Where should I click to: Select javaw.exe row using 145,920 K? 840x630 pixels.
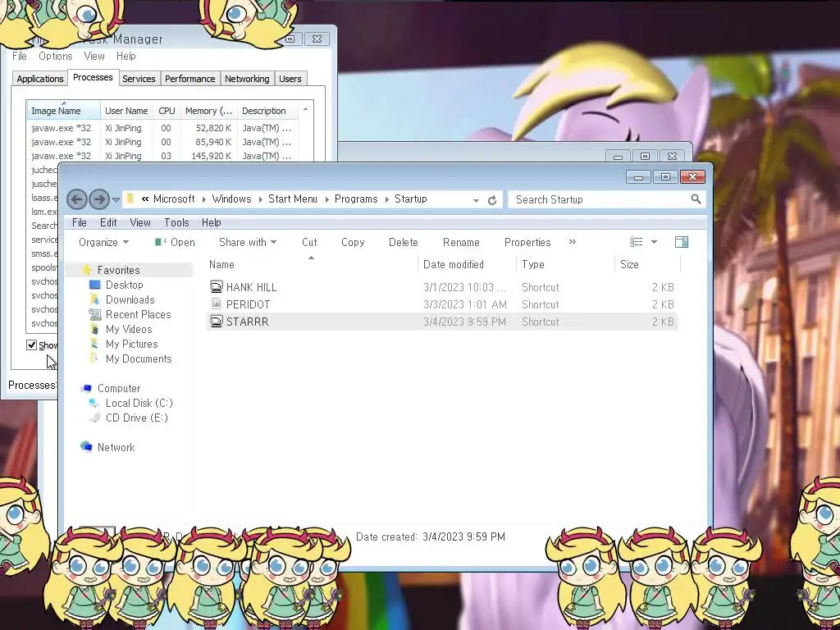[162, 156]
